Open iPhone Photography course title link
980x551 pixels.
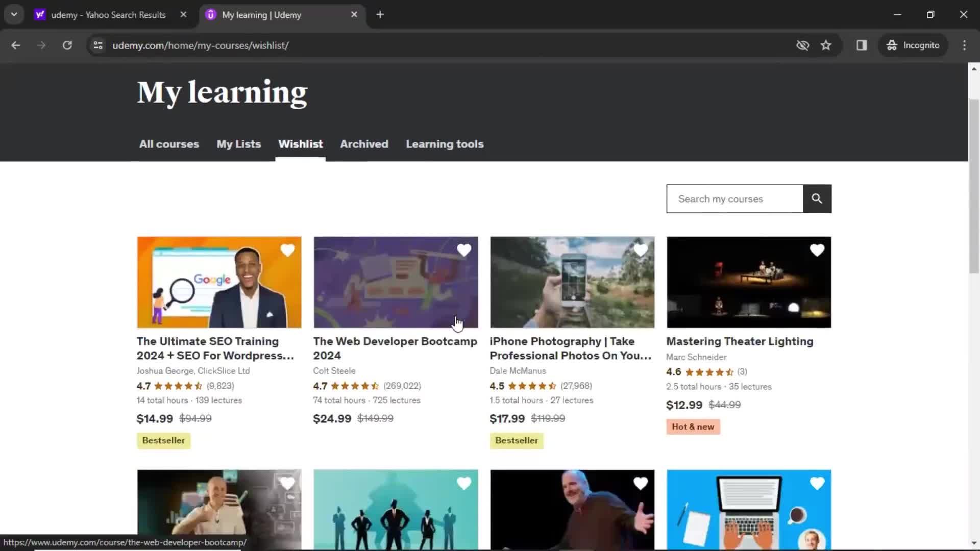click(571, 348)
